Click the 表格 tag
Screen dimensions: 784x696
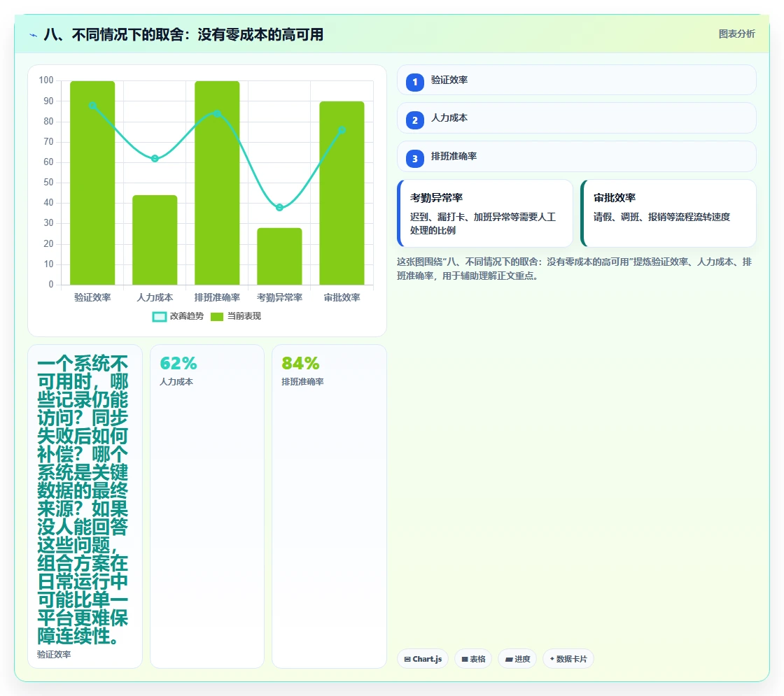click(473, 659)
